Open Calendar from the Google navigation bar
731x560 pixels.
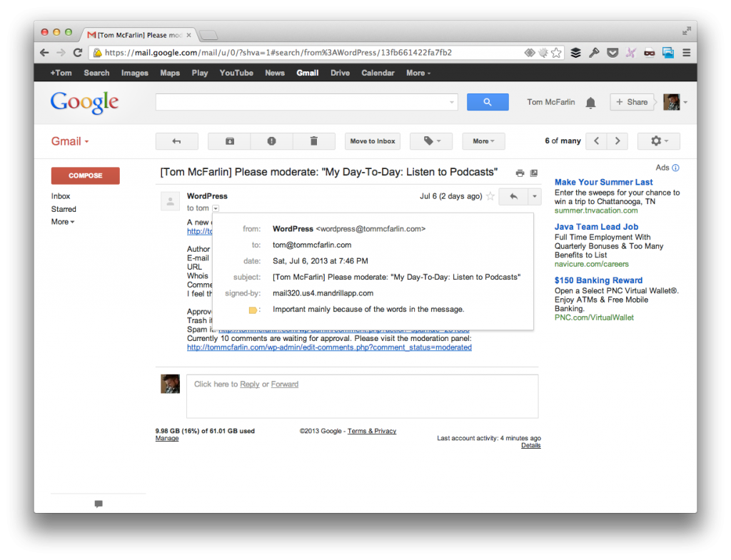coord(378,73)
